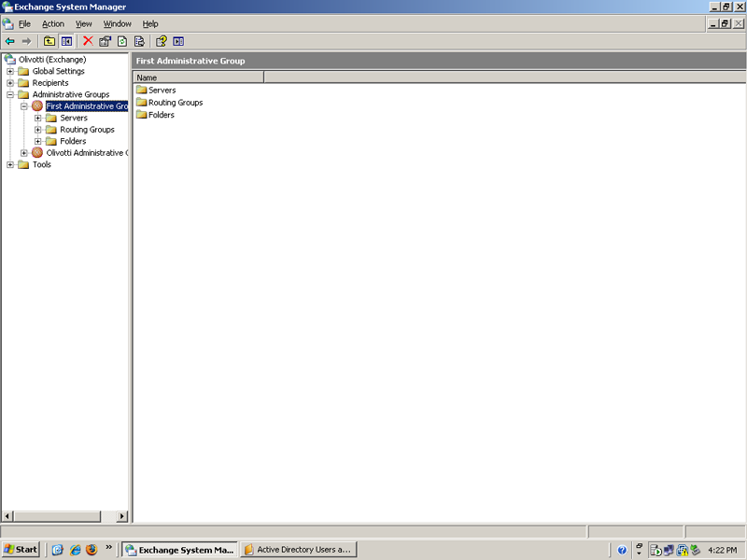This screenshot has height=560, width=747.
Task: Click the First Administrative Group tree icon
Action: tap(37, 105)
